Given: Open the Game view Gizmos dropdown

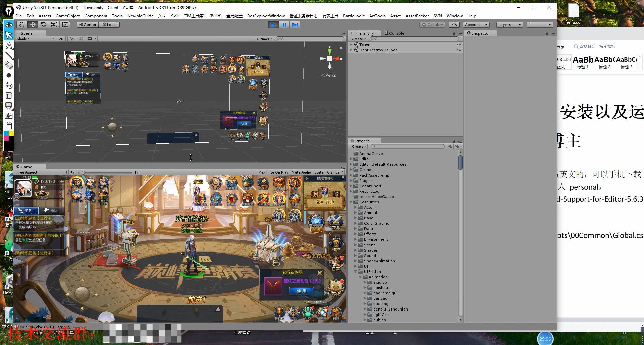Looking at the screenshot, I should coord(335,172).
